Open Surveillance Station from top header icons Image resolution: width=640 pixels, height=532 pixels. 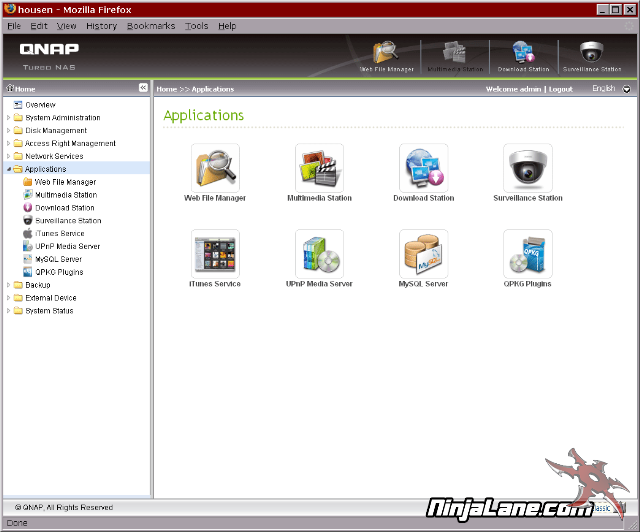[x=592, y=56]
